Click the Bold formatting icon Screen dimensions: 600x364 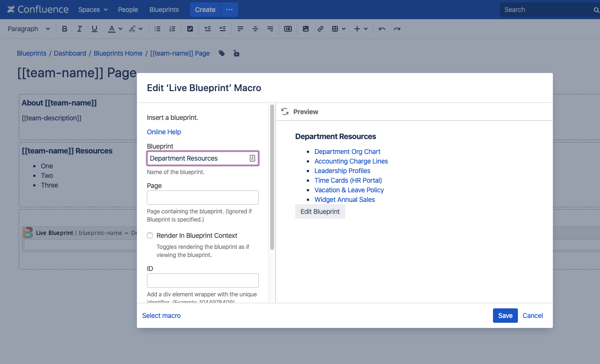[65, 29]
